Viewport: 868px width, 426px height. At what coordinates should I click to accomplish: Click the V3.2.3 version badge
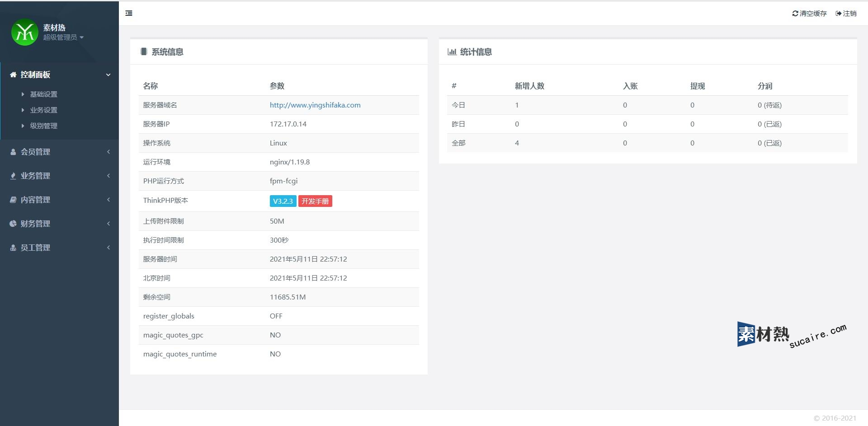tap(283, 201)
